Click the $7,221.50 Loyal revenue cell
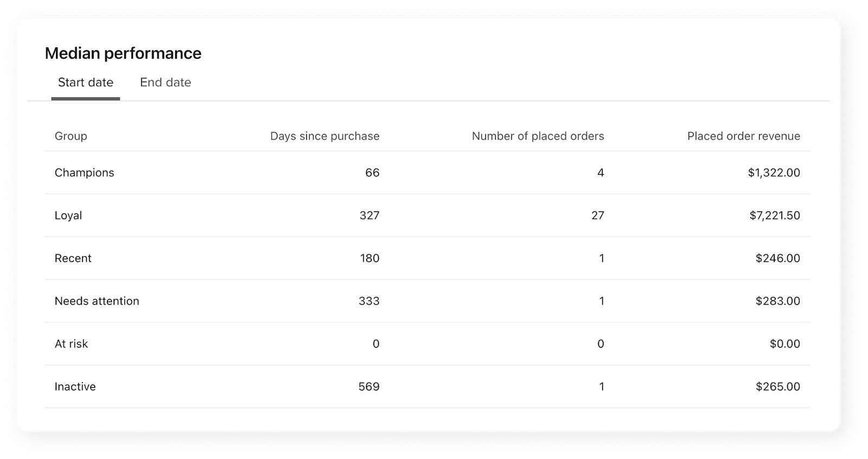The height and width of the screenshot is (459, 868). pyautogui.click(x=775, y=215)
